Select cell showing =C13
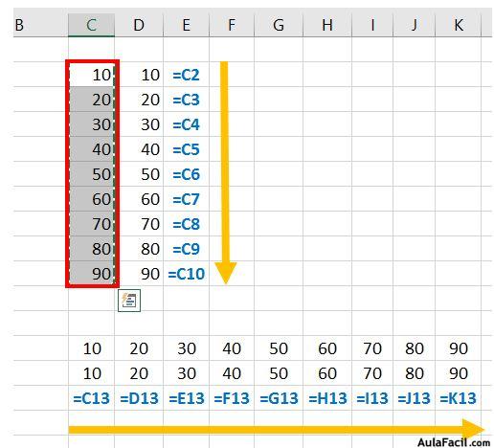The height and width of the screenshot is (448, 494). [91, 398]
